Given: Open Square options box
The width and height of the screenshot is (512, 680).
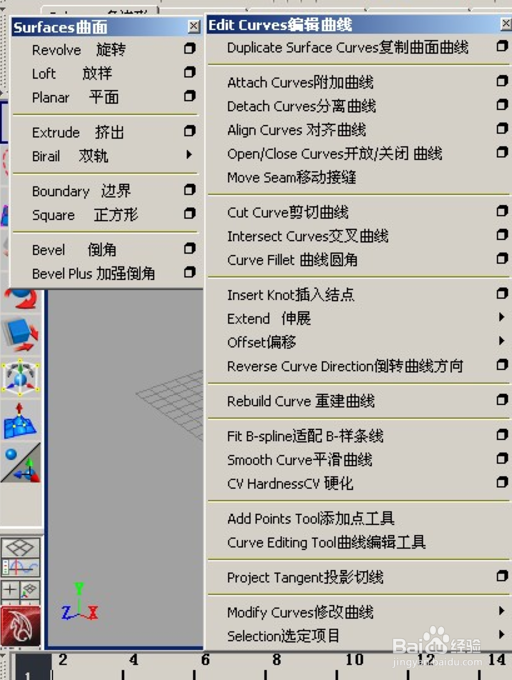Looking at the screenshot, I should point(189,213).
